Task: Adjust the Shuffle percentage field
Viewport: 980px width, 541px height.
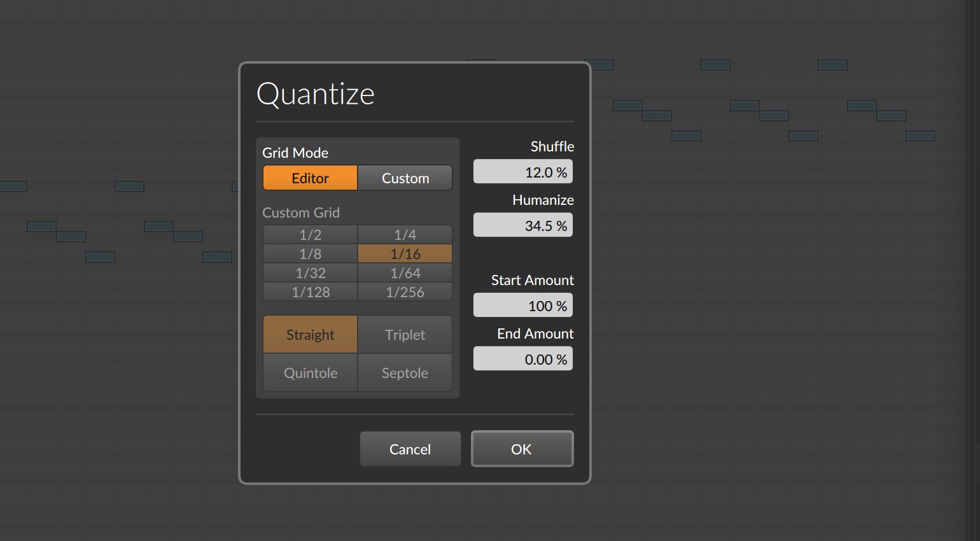Action: tap(522, 171)
